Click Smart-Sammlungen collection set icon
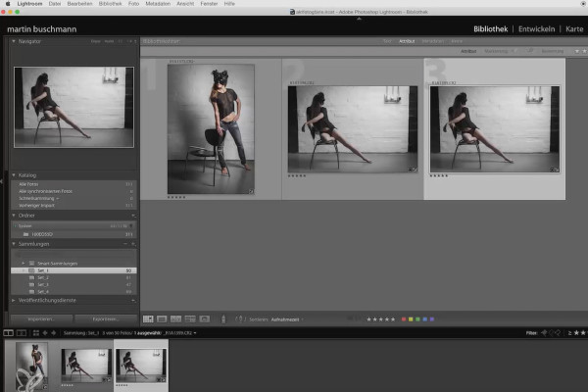 (32, 264)
